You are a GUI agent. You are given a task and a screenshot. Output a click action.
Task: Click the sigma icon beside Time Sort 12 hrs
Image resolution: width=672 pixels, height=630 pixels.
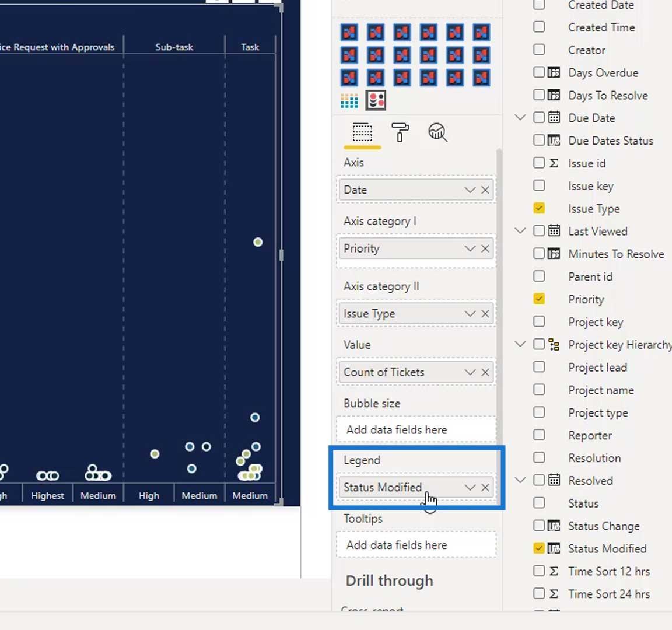pyautogui.click(x=554, y=571)
